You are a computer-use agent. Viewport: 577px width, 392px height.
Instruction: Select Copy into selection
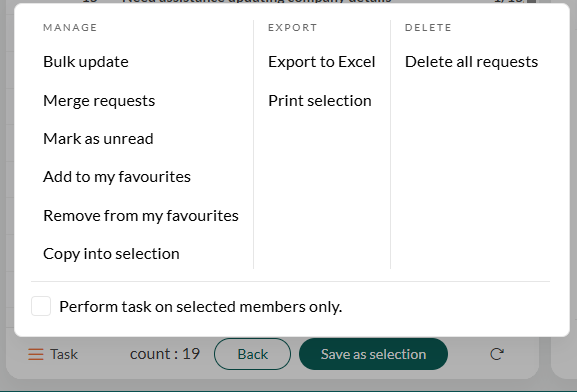[111, 254]
